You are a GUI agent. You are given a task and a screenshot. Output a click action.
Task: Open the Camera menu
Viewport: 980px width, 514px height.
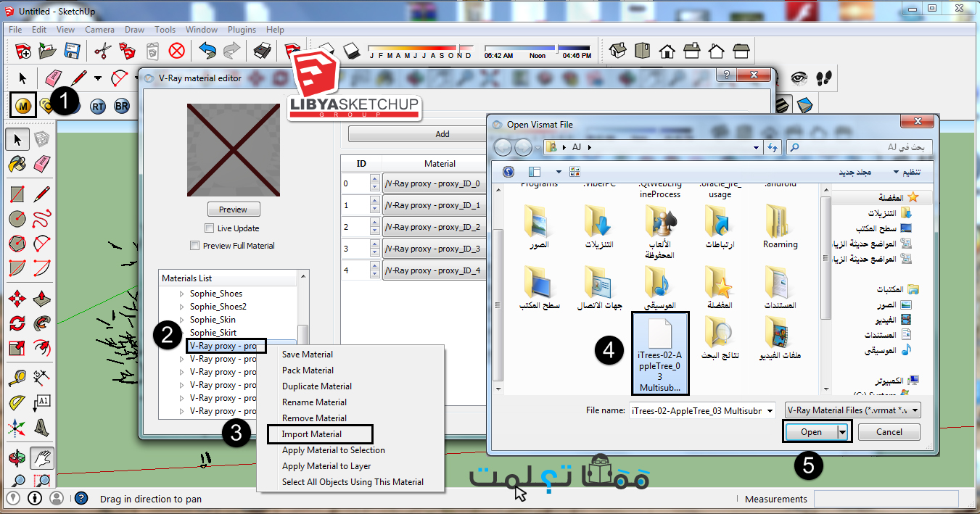point(99,30)
